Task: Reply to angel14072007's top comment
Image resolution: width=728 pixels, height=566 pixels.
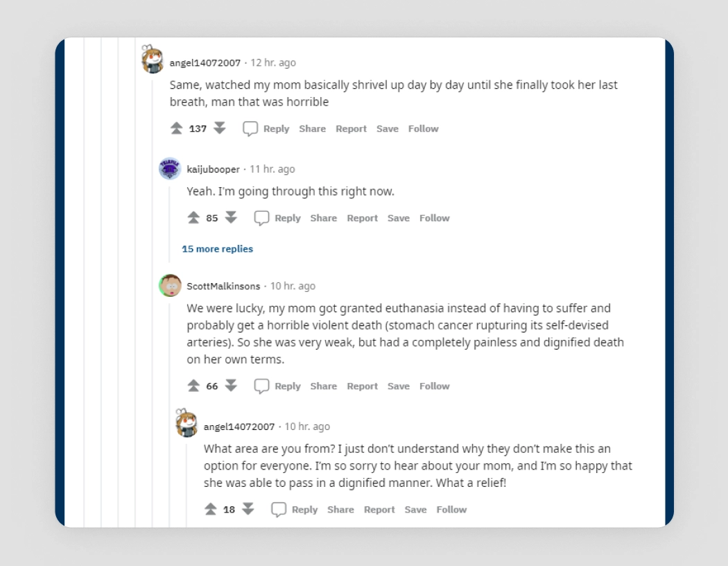Action: coord(276,128)
